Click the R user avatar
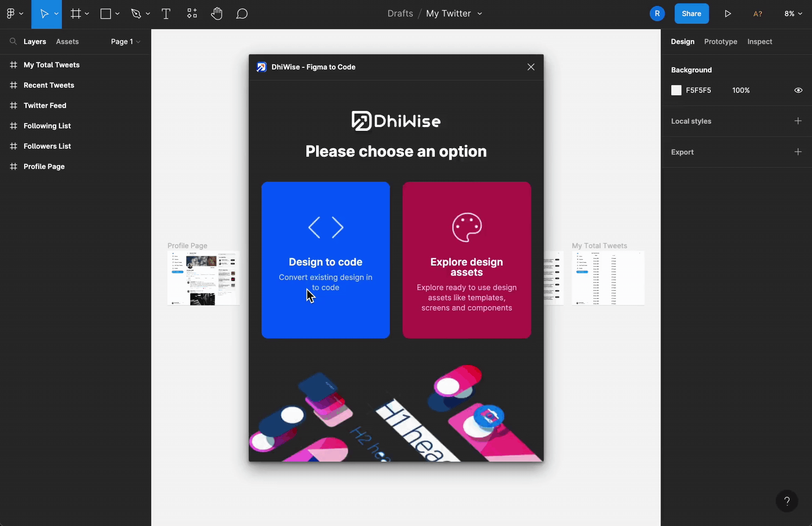 (657, 14)
